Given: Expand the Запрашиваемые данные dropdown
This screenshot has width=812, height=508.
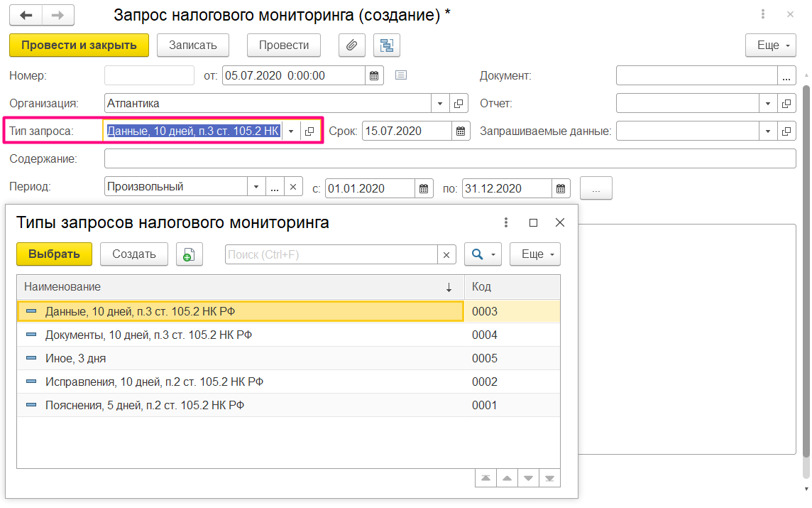Looking at the screenshot, I should [x=767, y=131].
